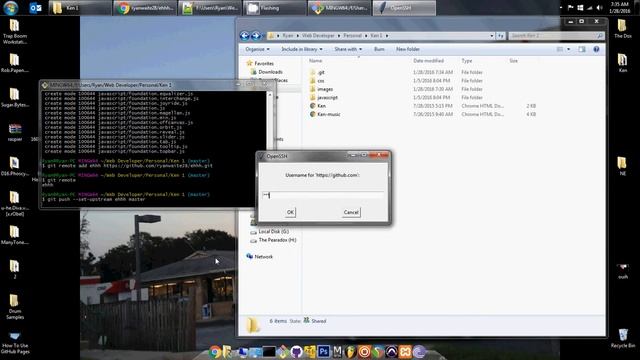Switch to OpenSSH taskbar window
The height and width of the screenshot is (360, 640).
(x=404, y=8)
